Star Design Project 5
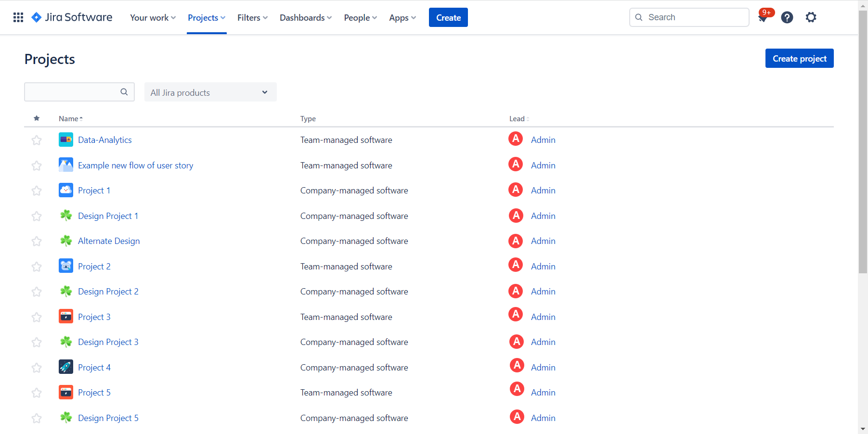Screen dimensions: 868x434 36,418
